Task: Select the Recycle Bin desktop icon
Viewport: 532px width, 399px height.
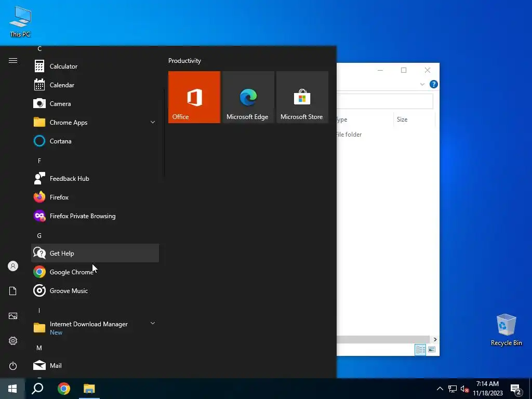Action: tap(506, 330)
